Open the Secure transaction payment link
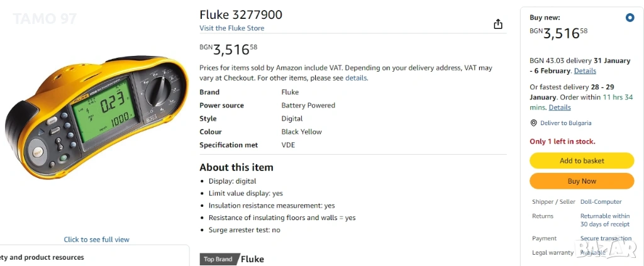Screen dimensions: 644x266 (606, 238)
